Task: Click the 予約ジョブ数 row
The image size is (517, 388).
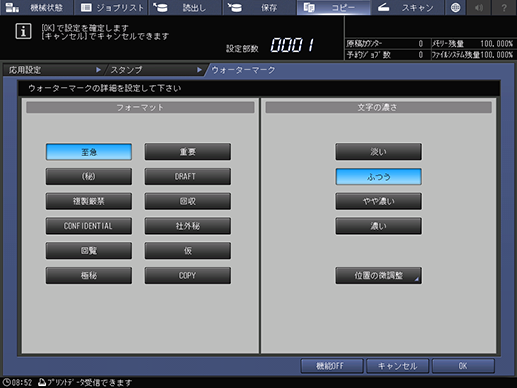Action: [387, 55]
